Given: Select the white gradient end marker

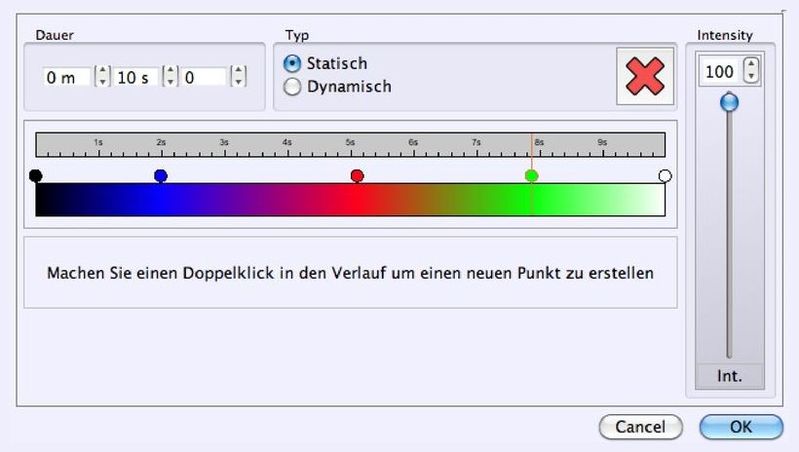Looking at the screenshot, I should [x=665, y=176].
